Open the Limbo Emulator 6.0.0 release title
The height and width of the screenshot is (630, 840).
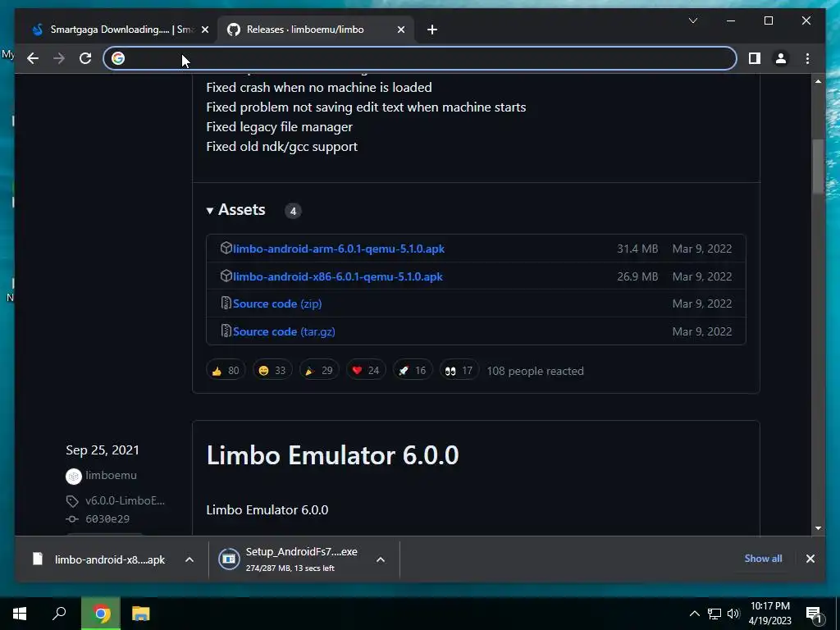point(332,455)
